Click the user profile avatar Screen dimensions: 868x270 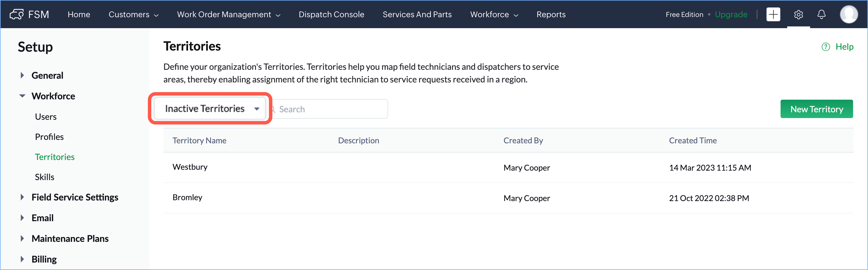(849, 15)
